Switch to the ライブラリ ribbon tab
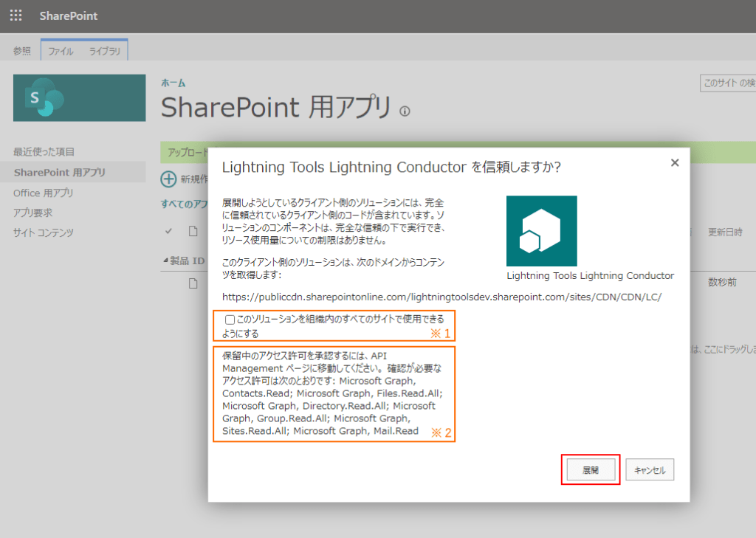The height and width of the screenshot is (538, 756). tap(106, 51)
